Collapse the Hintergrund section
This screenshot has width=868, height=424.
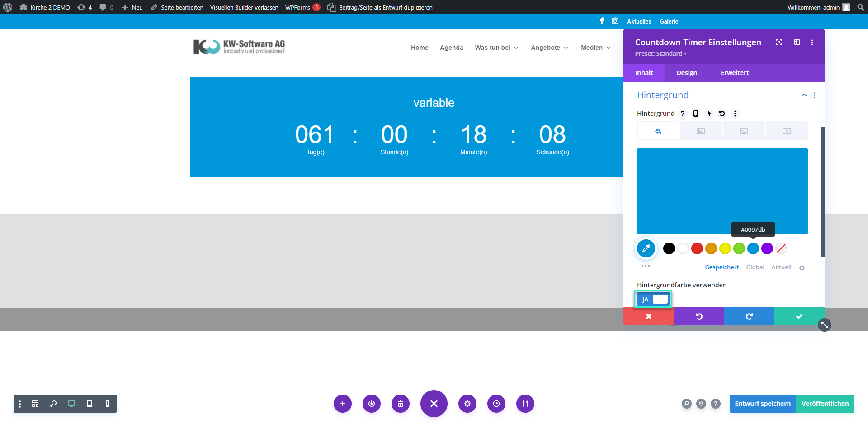pyautogui.click(x=804, y=95)
